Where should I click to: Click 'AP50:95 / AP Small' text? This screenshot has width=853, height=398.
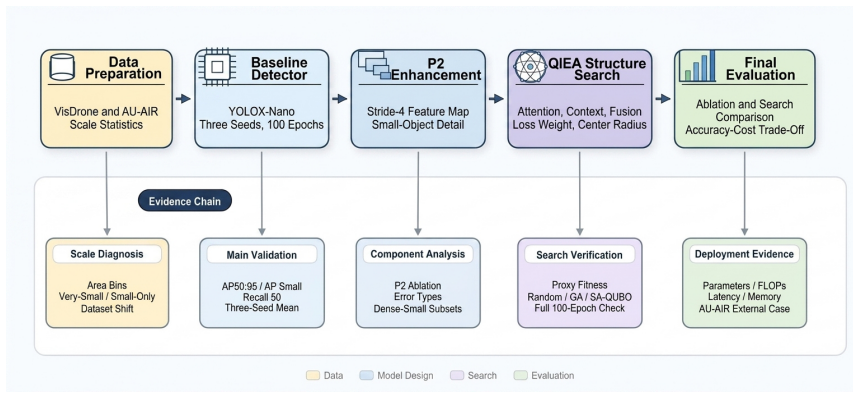262,287
